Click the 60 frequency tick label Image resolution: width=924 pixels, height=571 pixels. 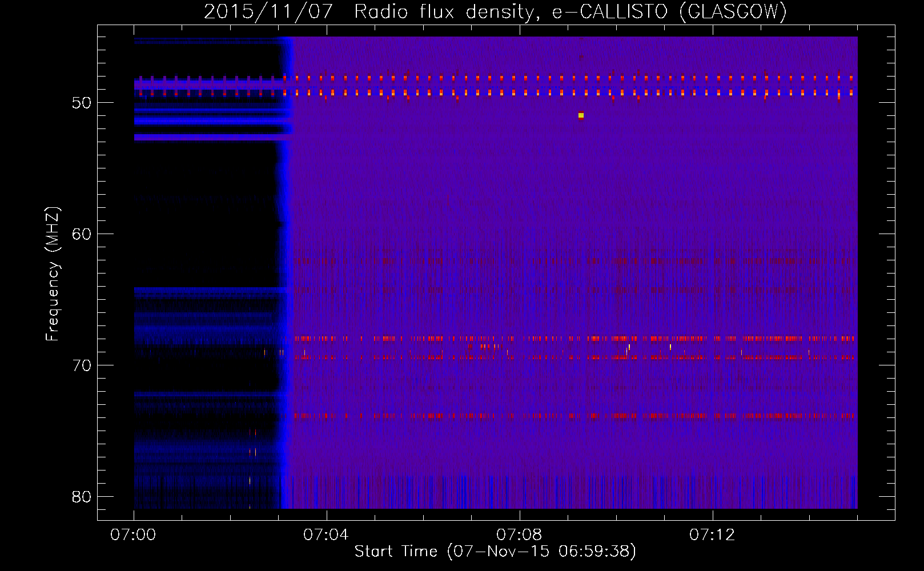pyautogui.click(x=82, y=234)
